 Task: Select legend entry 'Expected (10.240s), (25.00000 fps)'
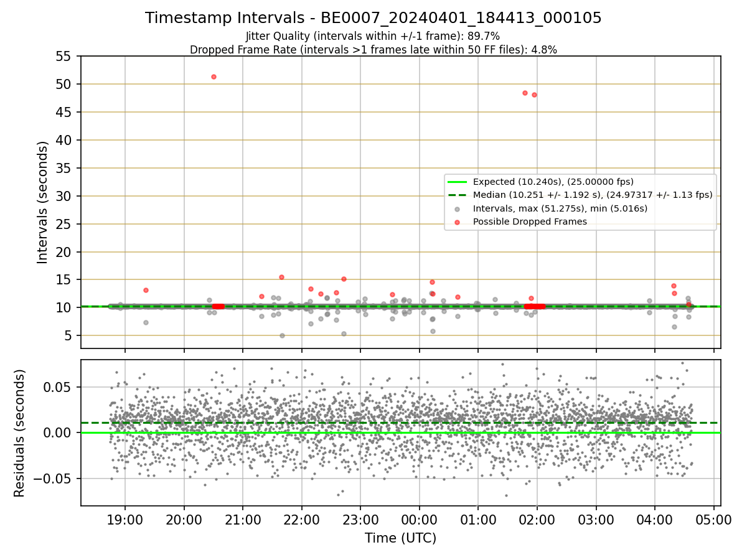click(x=553, y=182)
